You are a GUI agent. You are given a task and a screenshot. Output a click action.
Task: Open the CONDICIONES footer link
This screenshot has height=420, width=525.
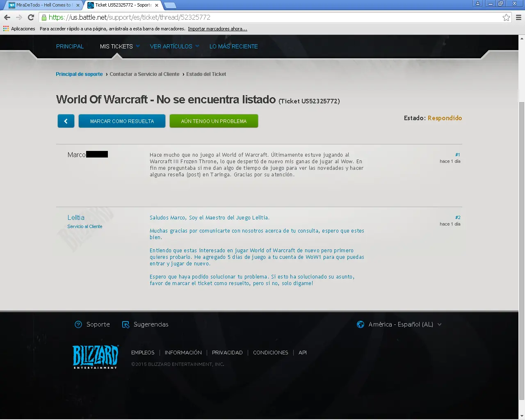point(271,353)
